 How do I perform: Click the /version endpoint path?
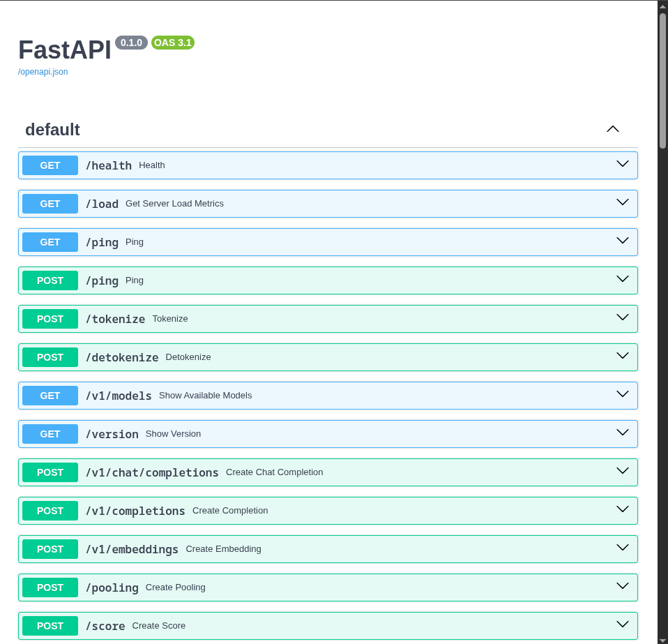click(112, 434)
